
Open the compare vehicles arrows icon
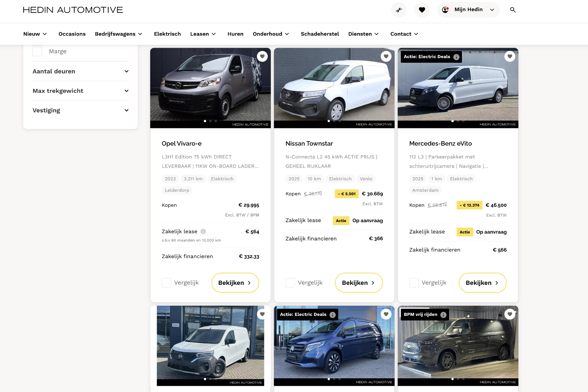click(x=399, y=10)
